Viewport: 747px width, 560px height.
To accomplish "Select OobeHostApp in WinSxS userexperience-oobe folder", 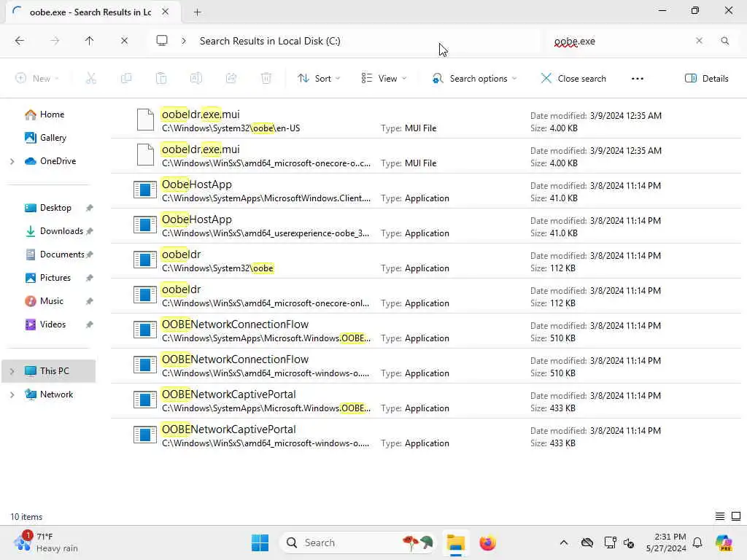I will 426,226.
